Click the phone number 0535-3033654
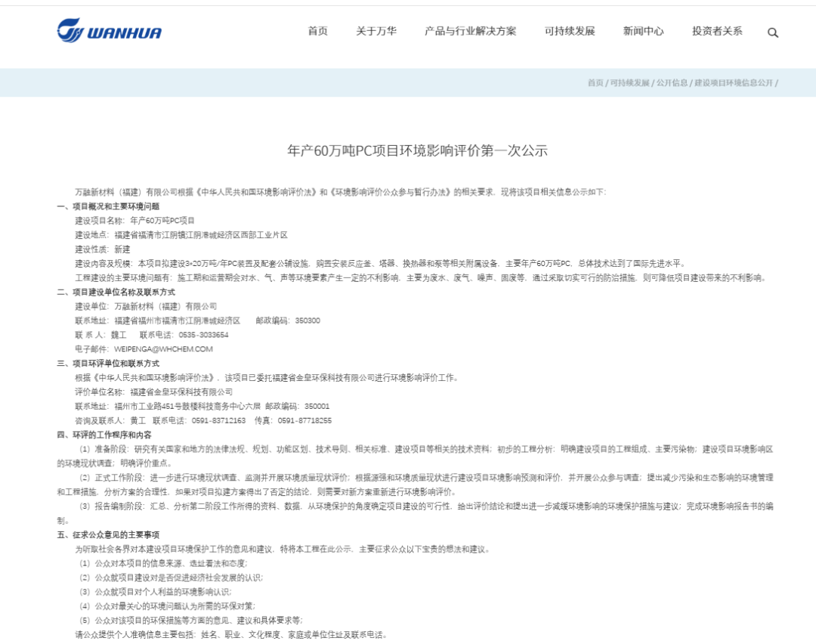 point(203,335)
